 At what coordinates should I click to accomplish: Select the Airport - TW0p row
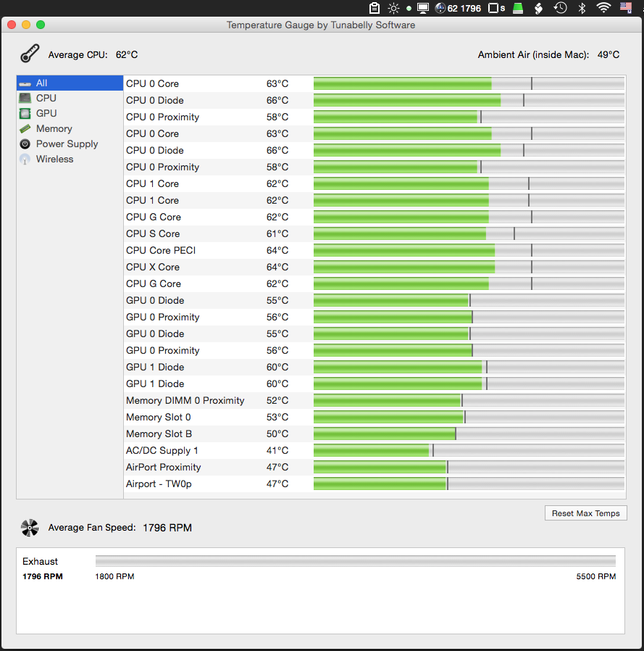(375, 484)
